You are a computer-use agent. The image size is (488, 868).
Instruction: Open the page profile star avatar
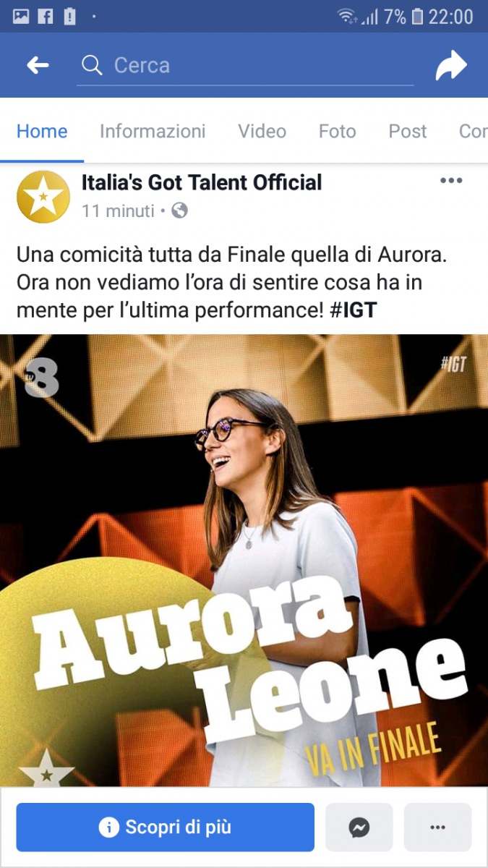pyautogui.click(x=43, y=197)
